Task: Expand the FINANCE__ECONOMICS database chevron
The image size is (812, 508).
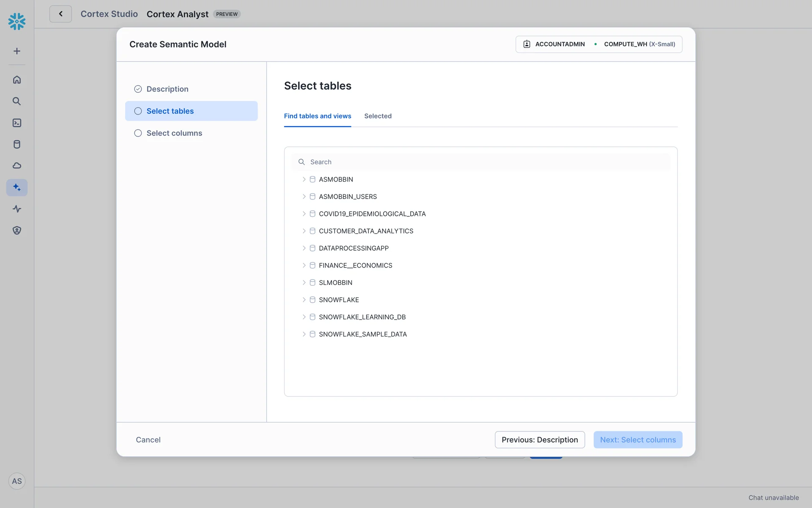Action: coord(304,265)
